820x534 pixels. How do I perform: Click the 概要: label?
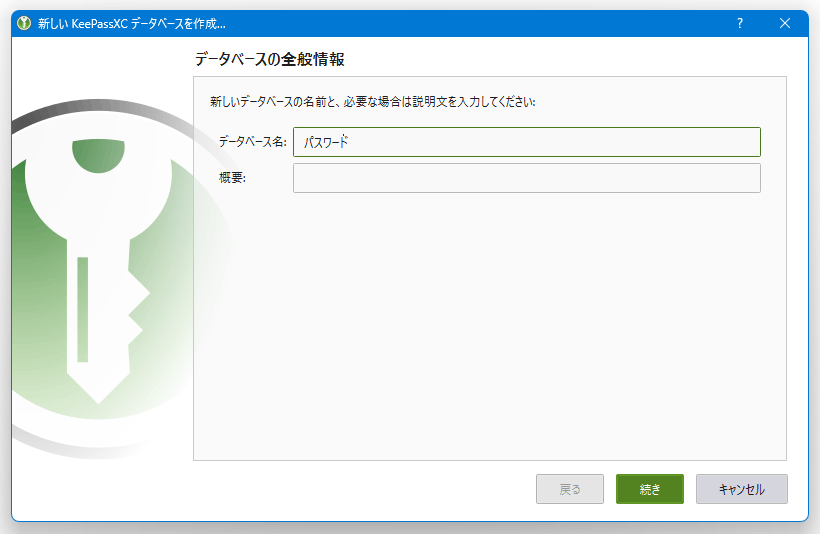click(232, 178)
